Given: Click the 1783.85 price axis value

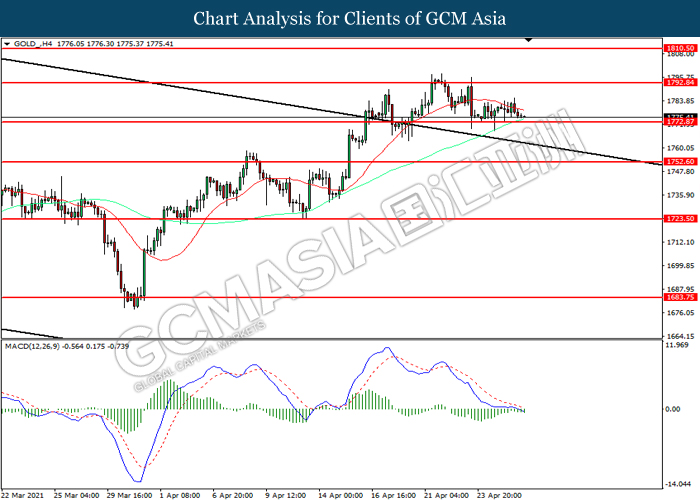Looking at the screenshot, I should point(680,101).
